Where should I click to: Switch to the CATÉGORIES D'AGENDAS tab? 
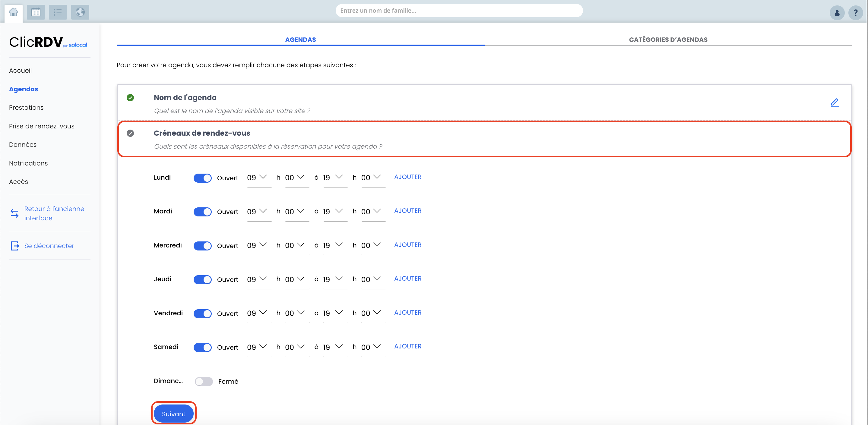click(x=668, y=40)
